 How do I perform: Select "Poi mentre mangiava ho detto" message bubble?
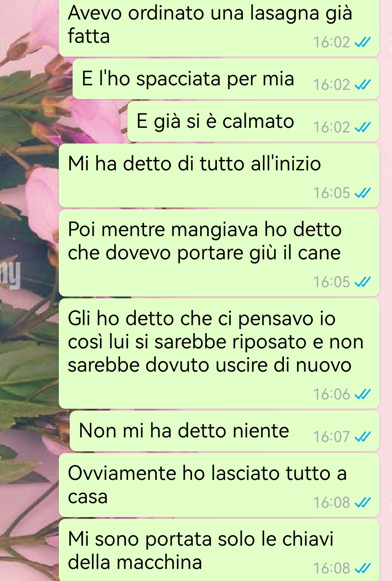[x=219, y=253]
